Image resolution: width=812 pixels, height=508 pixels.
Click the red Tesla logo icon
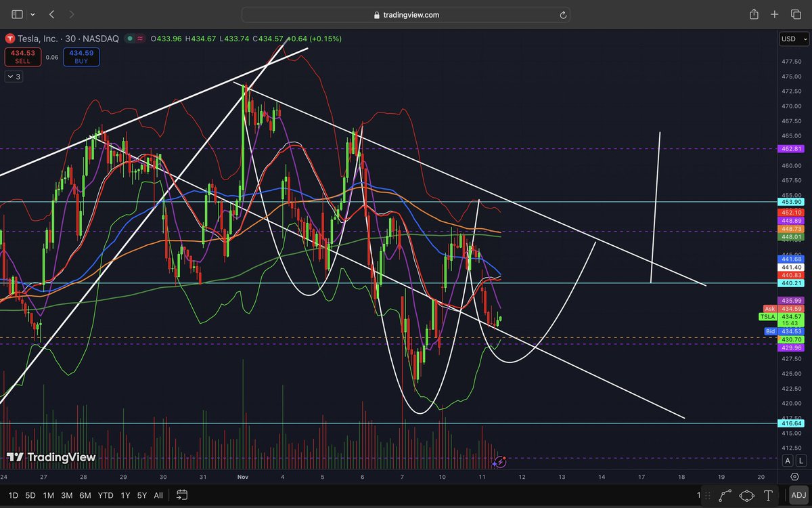(x=9, y=39)
